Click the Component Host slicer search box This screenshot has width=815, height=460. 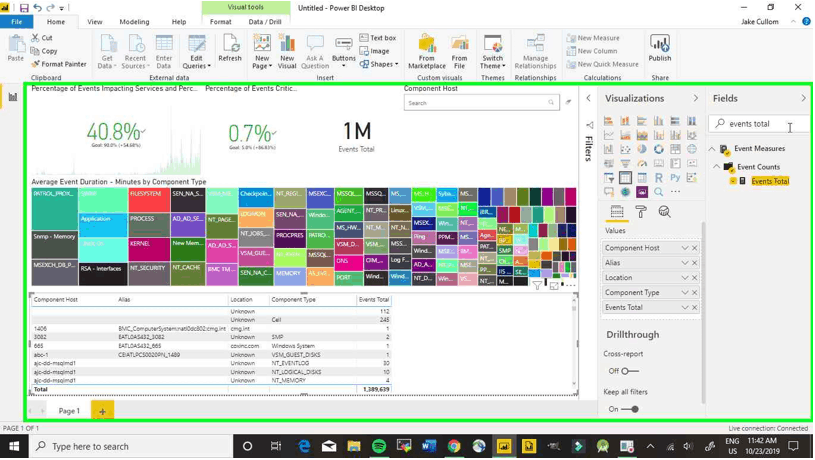481,102
